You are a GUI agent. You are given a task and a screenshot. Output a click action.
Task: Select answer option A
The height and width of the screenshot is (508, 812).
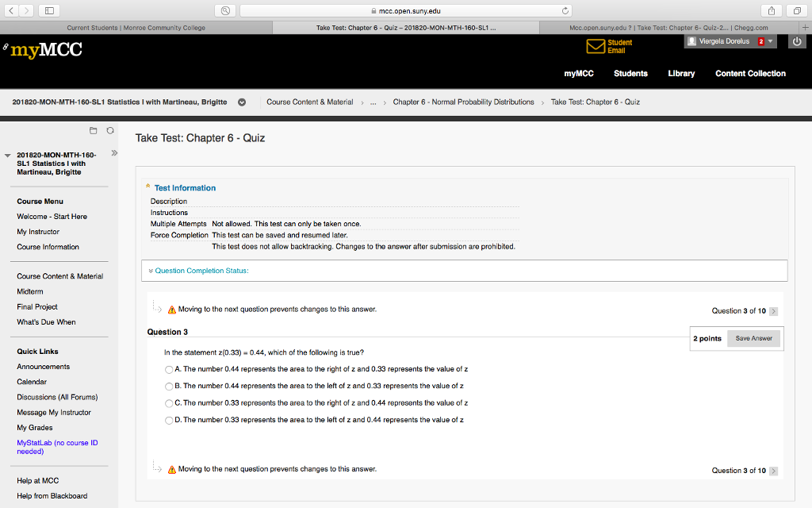169,369
